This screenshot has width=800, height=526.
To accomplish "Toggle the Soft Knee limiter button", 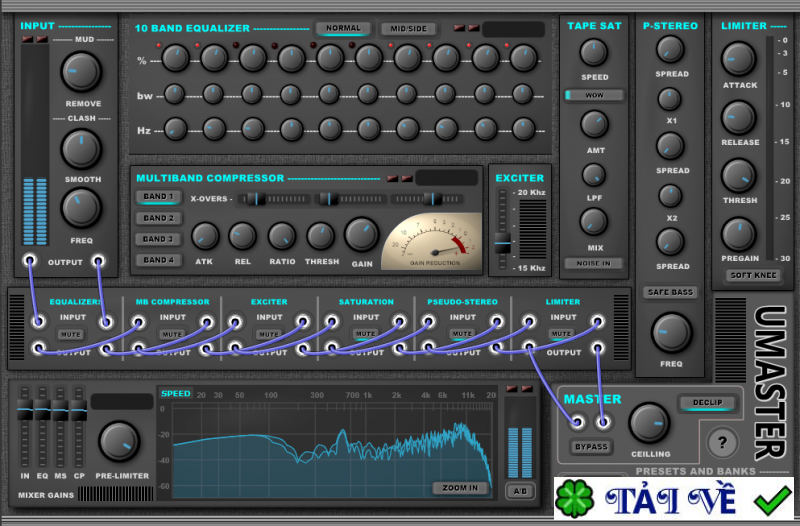I will click(753, 275).
